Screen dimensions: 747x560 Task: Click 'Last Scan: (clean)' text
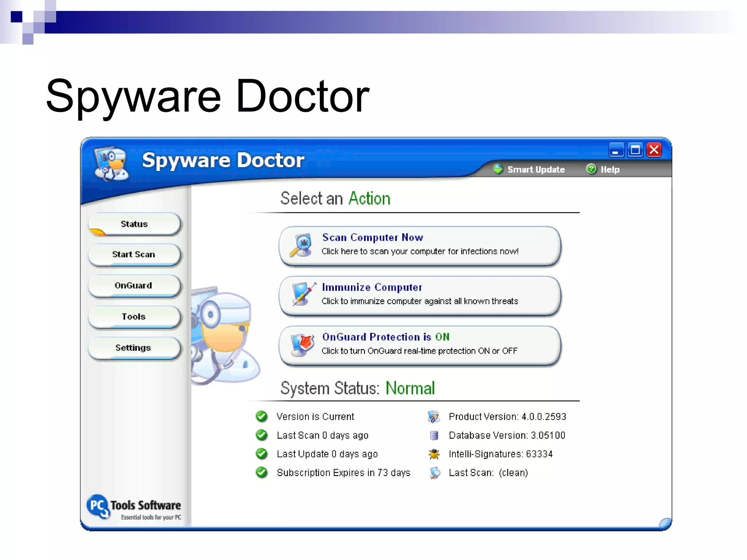pyautogui.click(x=488, y=473)
